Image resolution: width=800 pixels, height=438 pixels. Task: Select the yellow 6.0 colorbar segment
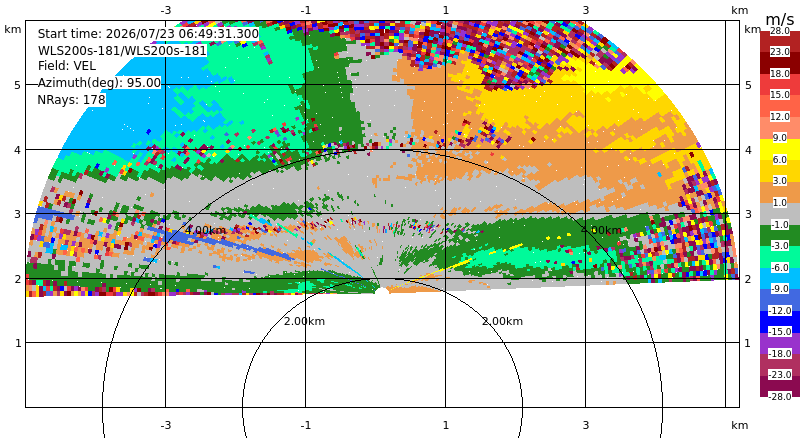click(780, 149)
